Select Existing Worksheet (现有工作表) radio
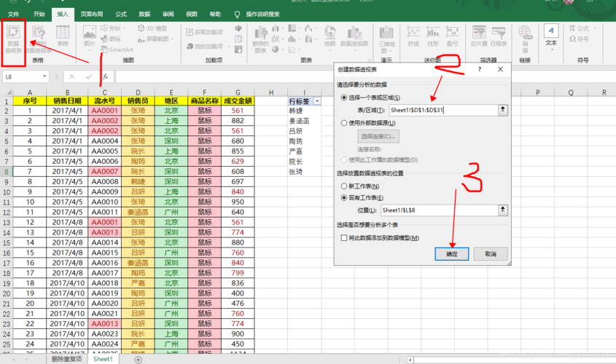 (x=344, y=198)
